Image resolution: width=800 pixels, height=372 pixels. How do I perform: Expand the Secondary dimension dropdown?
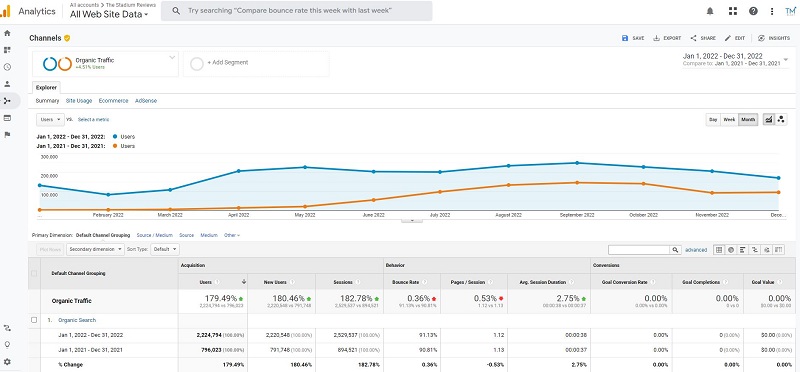point(95,250)
